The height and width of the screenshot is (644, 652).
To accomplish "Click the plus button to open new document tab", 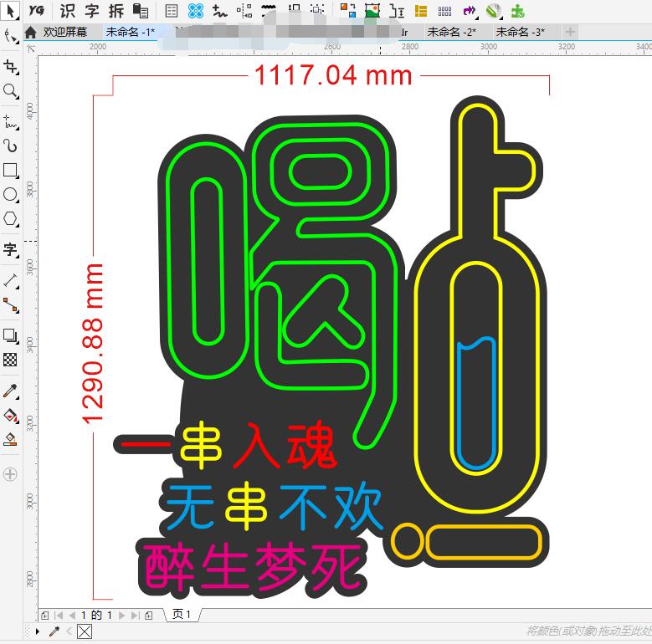I will [571, 32].
